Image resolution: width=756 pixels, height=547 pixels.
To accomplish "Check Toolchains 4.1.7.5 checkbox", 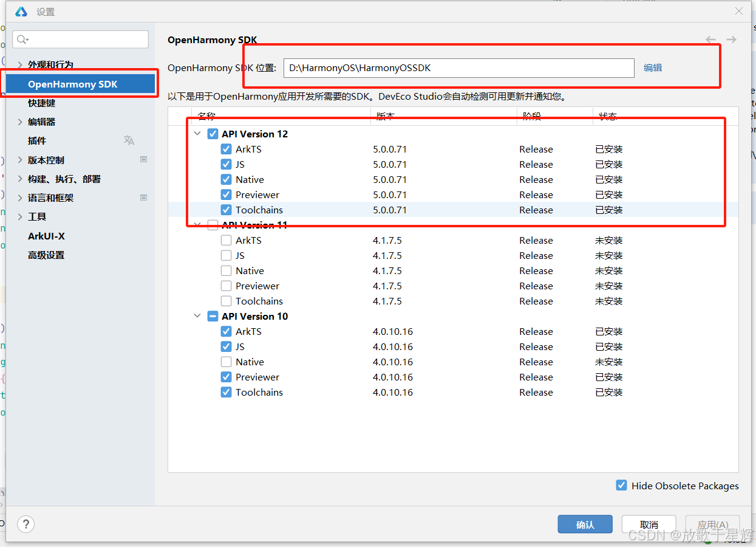I will (x=226, y=301).
